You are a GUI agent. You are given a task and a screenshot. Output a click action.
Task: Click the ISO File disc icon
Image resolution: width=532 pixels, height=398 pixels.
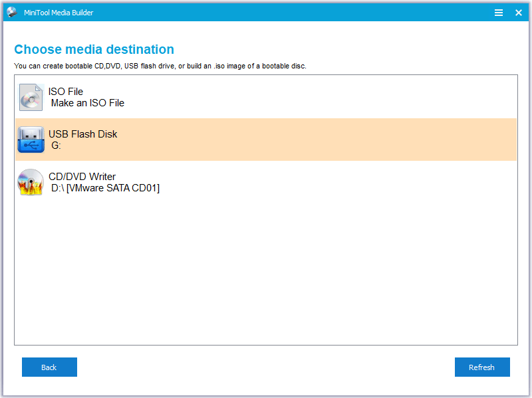(31, 97)
